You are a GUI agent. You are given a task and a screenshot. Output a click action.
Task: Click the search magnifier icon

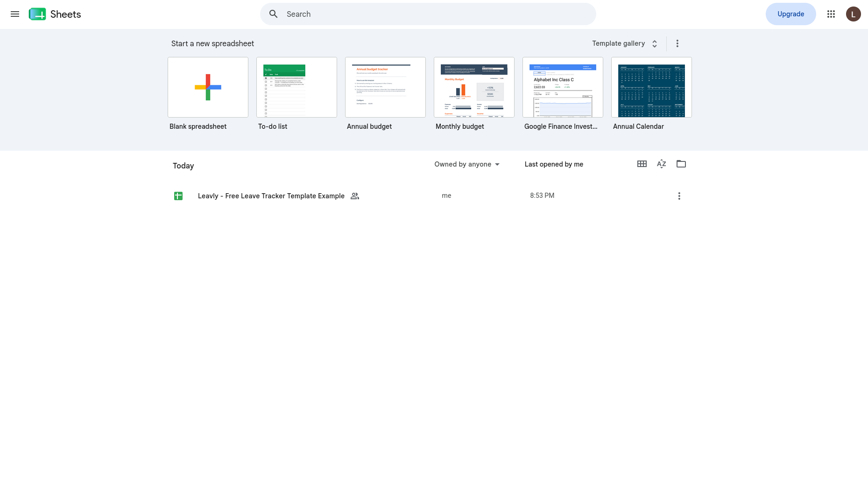pos(274,14)
